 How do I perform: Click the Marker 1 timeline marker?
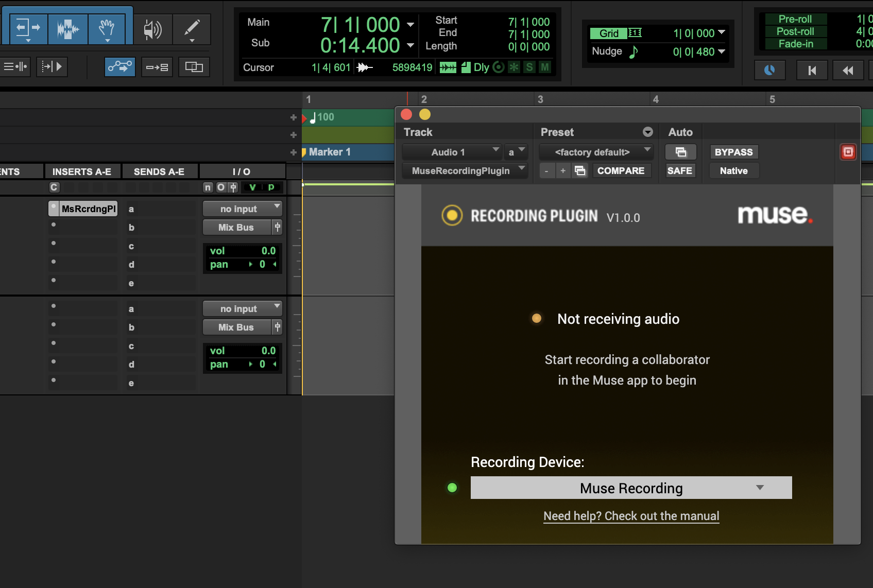(326, 152)
